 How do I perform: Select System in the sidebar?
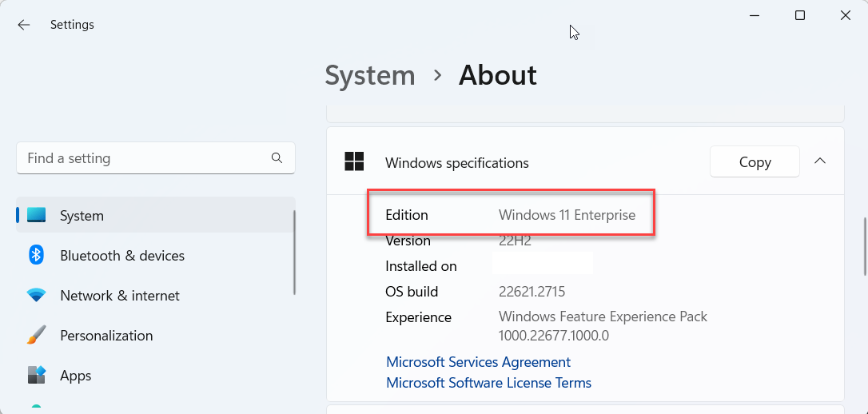click(x=156, y=215)
